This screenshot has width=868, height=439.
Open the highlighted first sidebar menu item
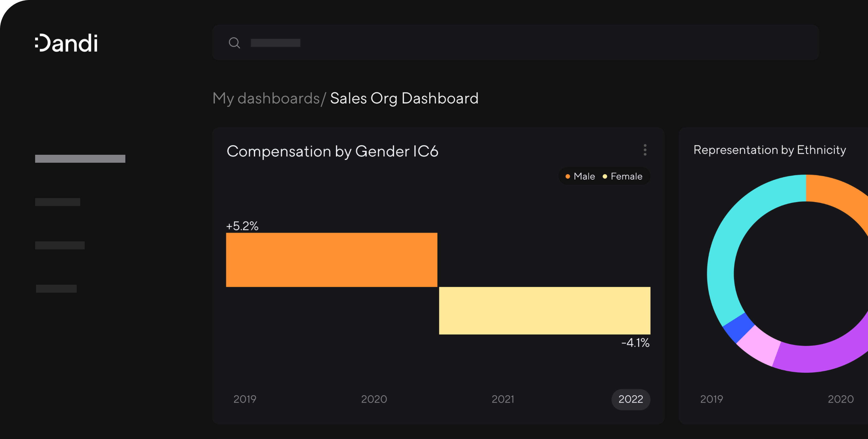coord(80,159)
